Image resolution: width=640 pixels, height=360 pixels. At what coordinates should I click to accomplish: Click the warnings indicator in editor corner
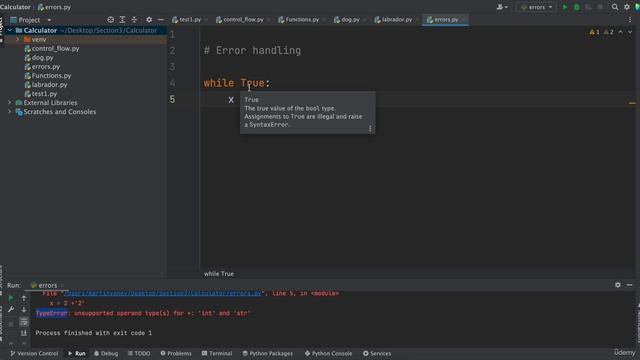pos(601,32)
